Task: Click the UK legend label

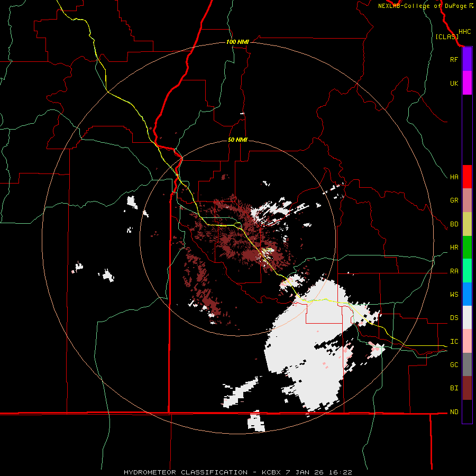Action: click(454, 83)
